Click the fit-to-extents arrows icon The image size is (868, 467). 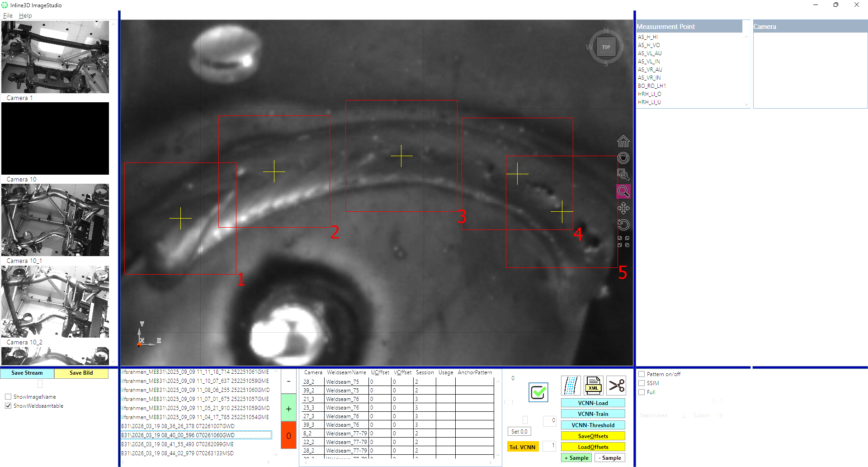623,242
